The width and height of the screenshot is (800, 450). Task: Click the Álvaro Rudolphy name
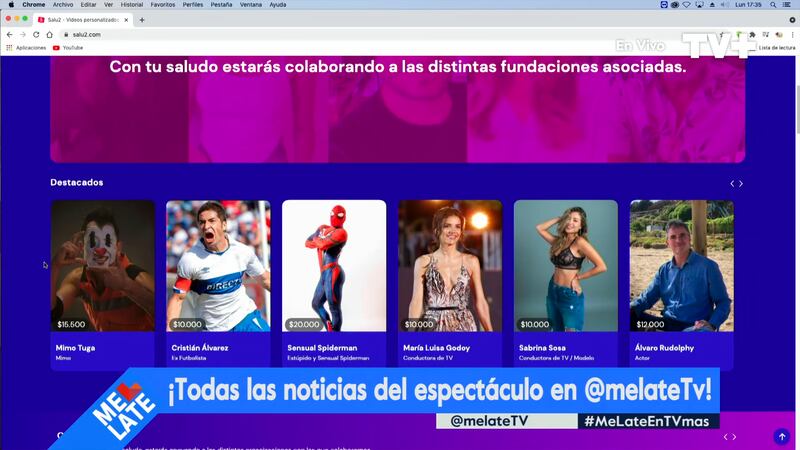(x=664, y=348)
